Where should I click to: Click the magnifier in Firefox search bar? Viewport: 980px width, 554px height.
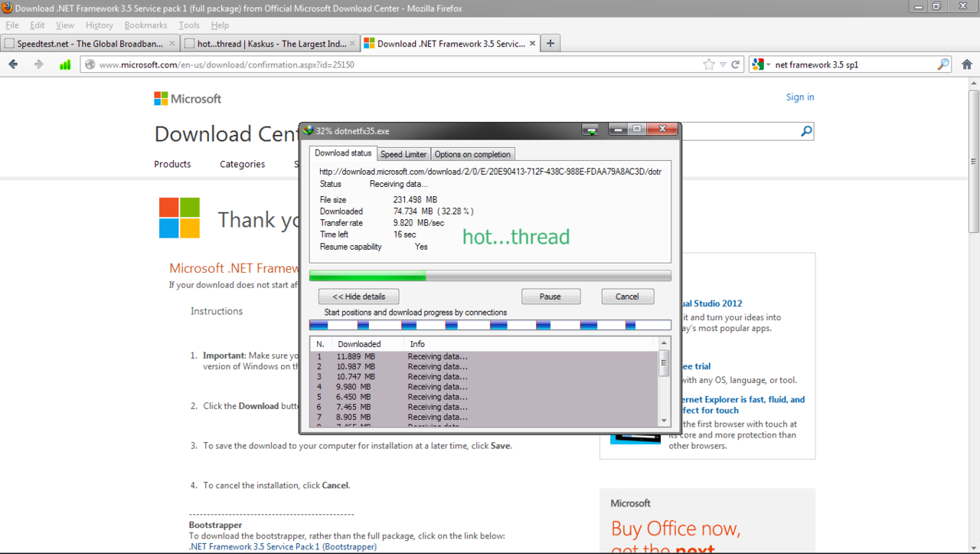(943, 64)
